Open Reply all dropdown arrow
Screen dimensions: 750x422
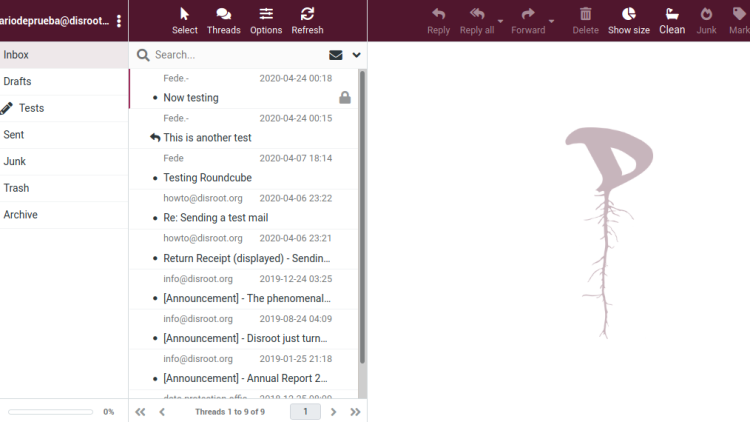(500, 21)
